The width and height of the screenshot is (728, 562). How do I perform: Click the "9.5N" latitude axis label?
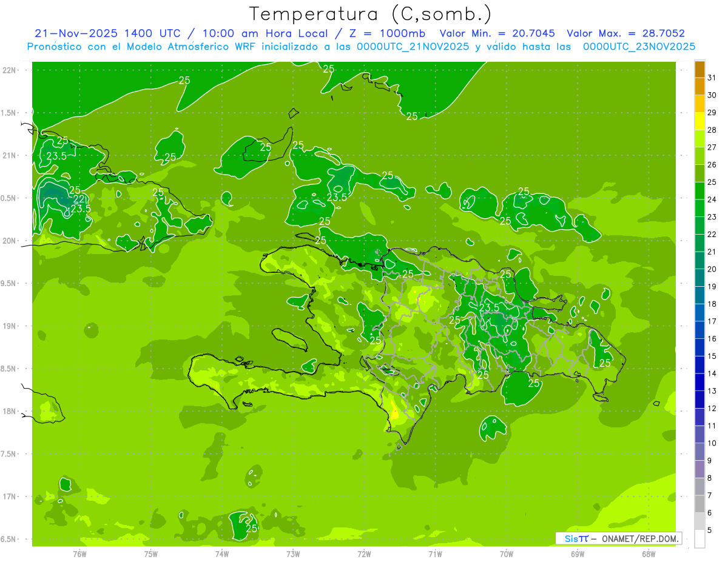pyautogui.click(x=9, y=283)
